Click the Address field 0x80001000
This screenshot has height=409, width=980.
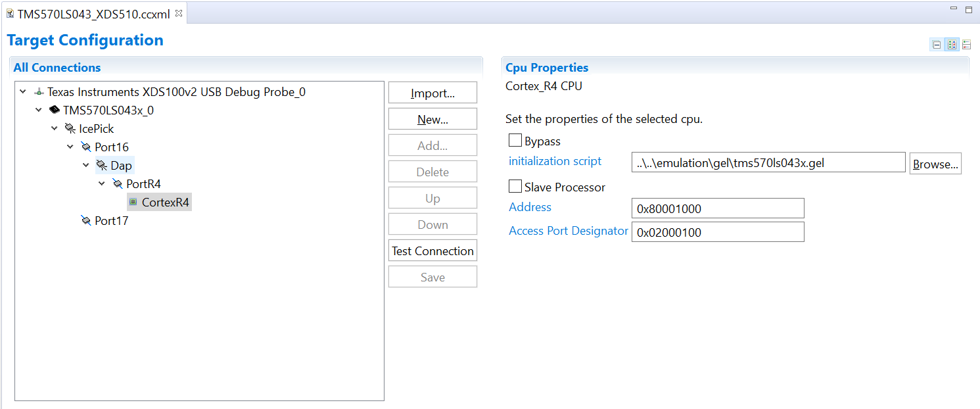(718, 208)
